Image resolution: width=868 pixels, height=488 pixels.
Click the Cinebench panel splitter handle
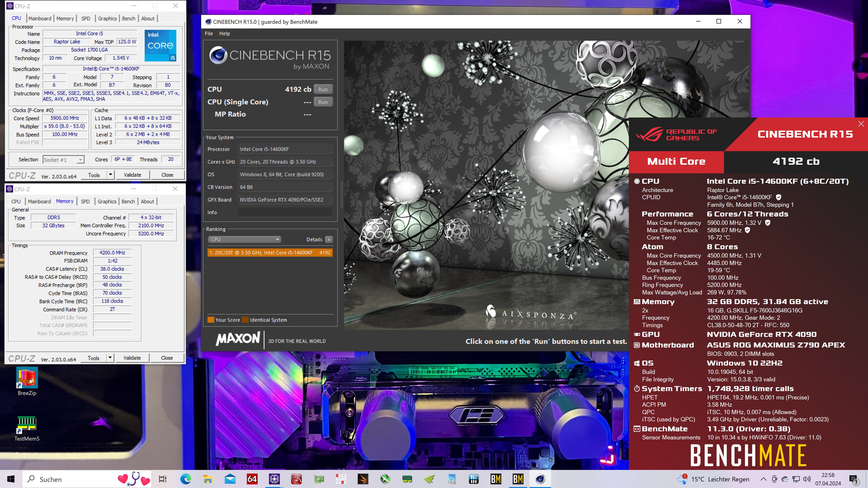click(x=341, y=195)
